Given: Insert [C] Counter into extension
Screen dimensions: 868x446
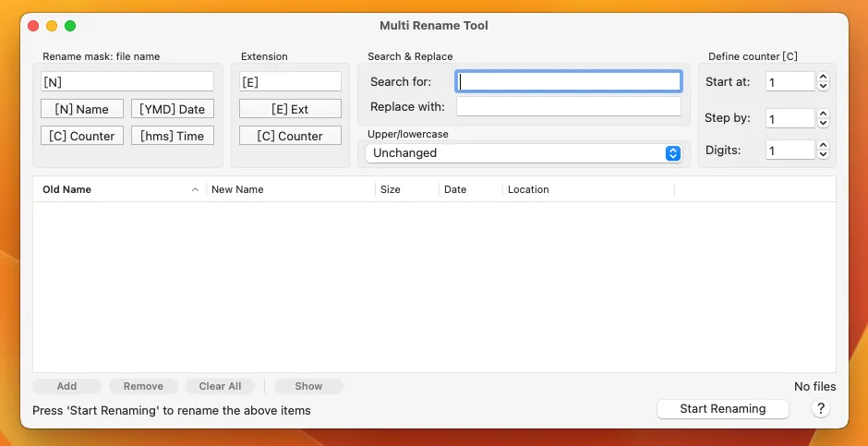Looking at the screenshot, I should [290, 136].
